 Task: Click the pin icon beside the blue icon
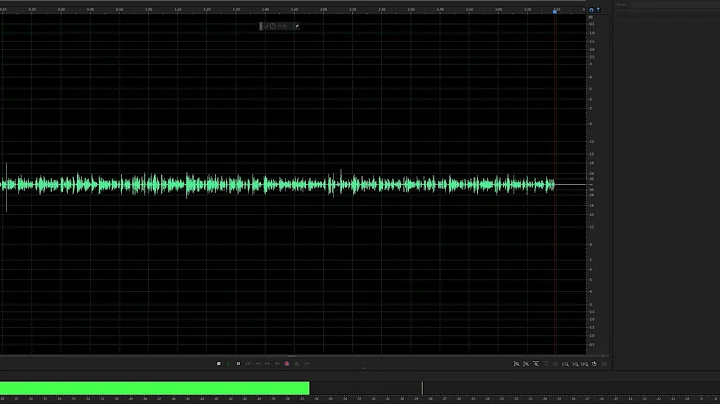pyautogui.click(x=598, y=10)
